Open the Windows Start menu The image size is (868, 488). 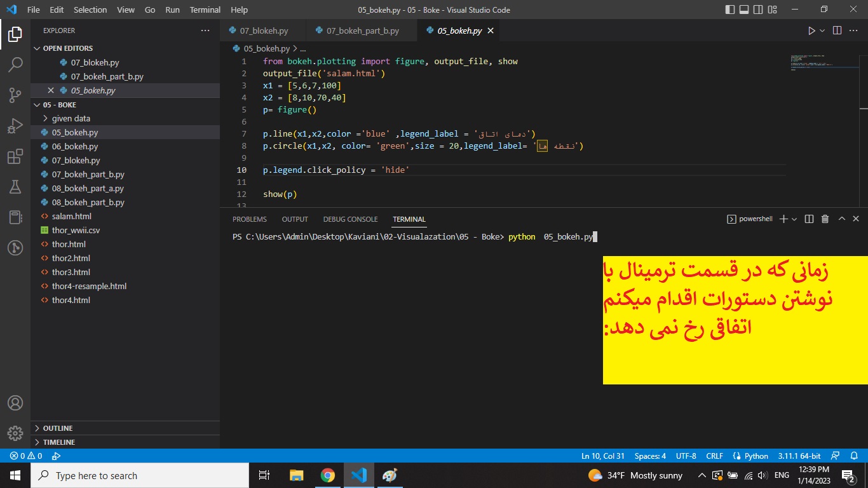pyautogui.click(x=15, y=475)
